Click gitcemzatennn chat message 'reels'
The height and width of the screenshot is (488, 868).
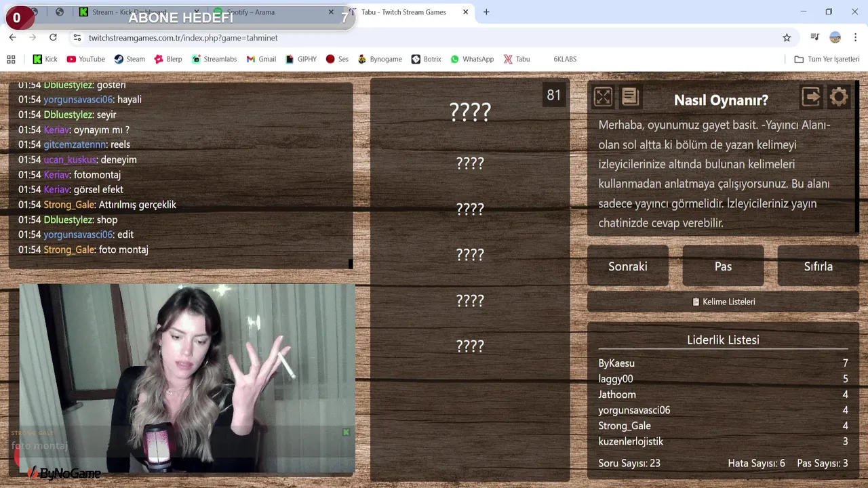[120, 144]
